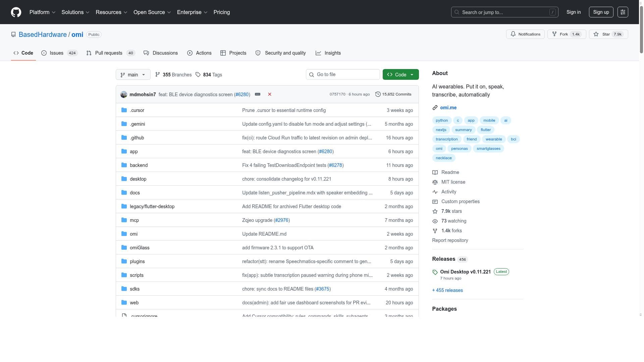Image resolution: width=644 pixels, height=362 pixels.
Task: Open the omi.me website link
Action: tap(448, 108)
